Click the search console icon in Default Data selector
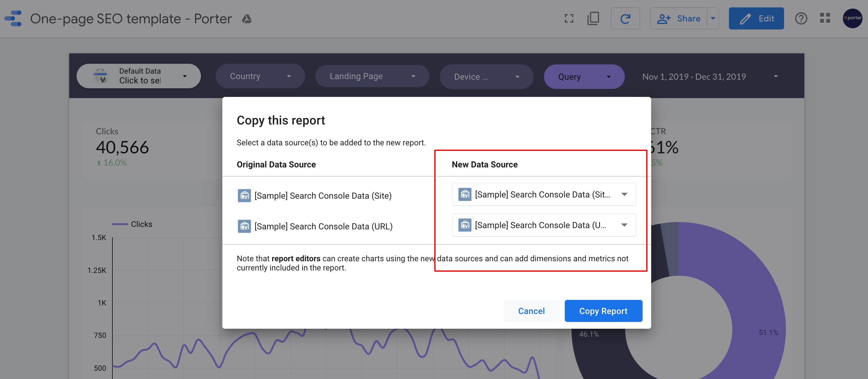The width and height of the screenshot is (868, 379). (x=100, y=76)
